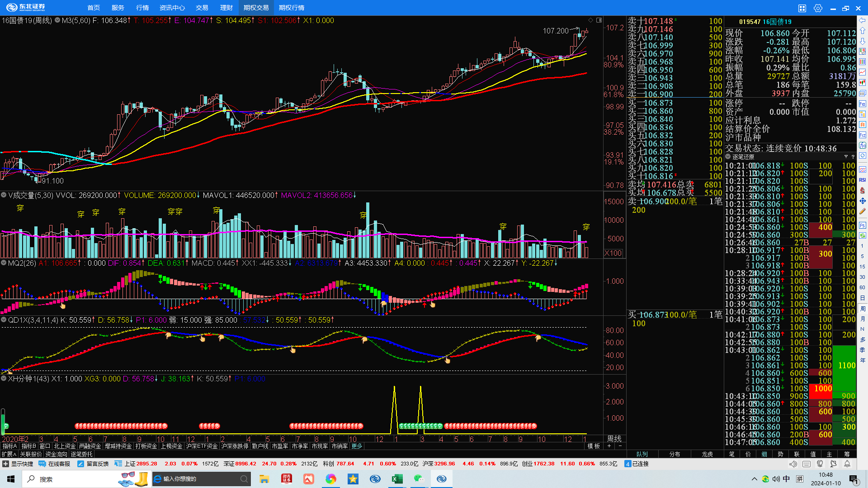
Task: Toggle the MQ2 indicator circle marker
Action: [4, 263]
